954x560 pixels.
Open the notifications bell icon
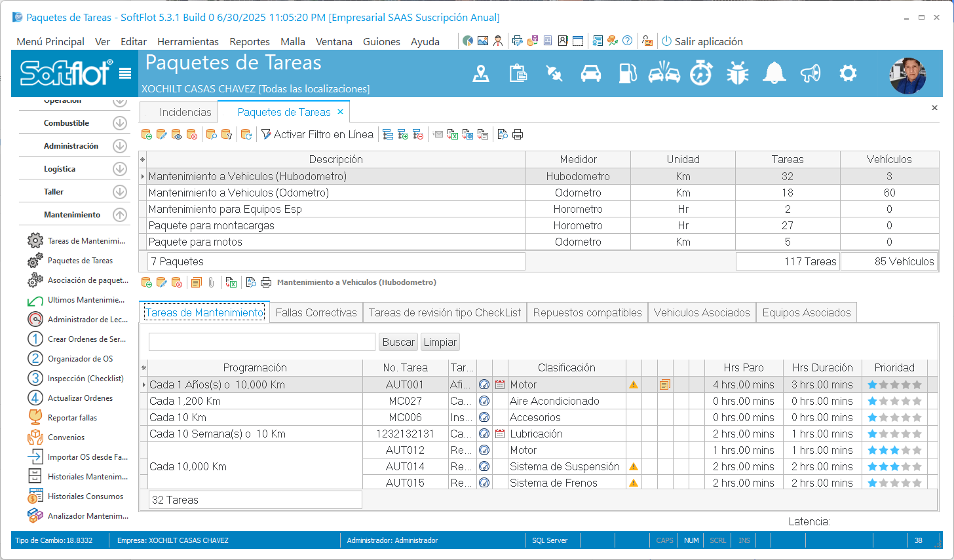(x=774, y=73)
